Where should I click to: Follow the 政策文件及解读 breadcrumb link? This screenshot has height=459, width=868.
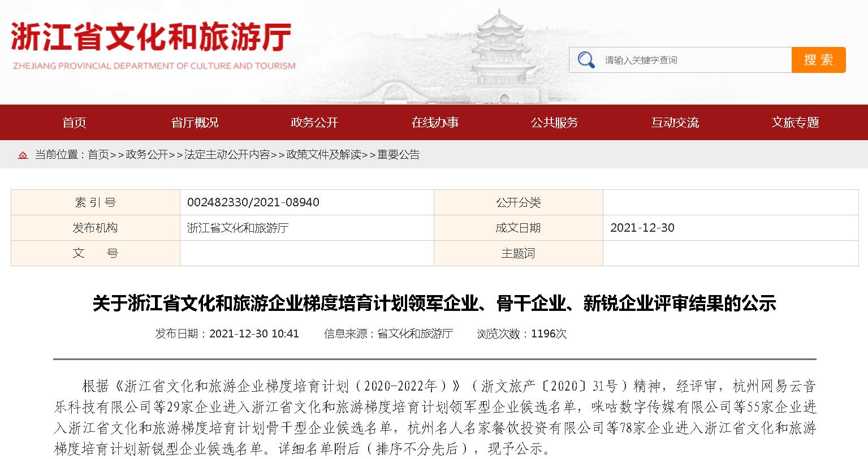(323, 155)
